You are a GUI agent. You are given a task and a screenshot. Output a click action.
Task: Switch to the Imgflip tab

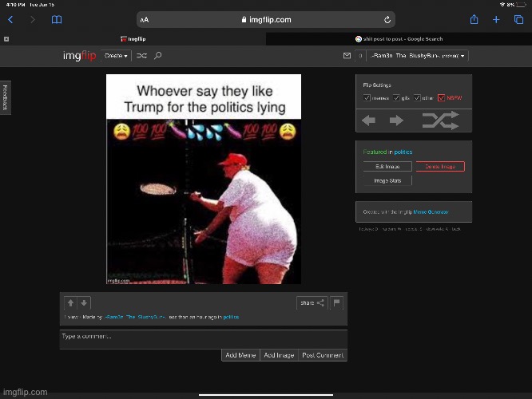coord(133,39)
